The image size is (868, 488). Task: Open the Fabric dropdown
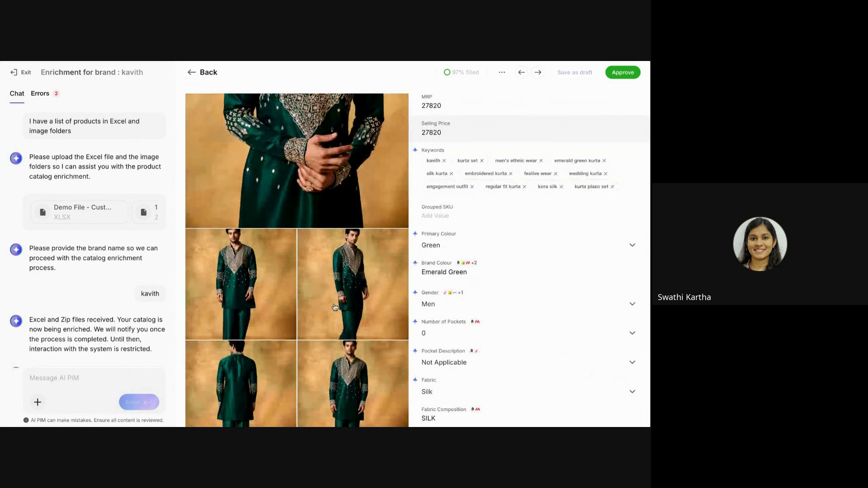(632, 391)
